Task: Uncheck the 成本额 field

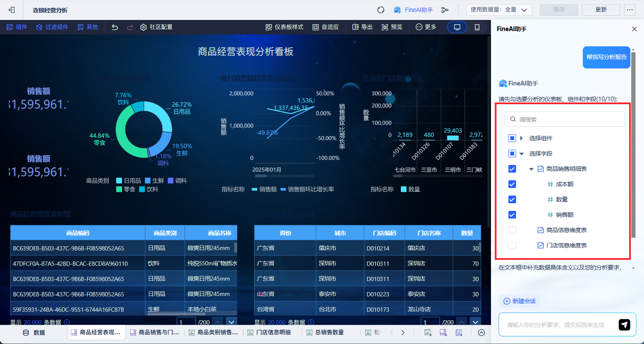Action: pos(512,184)
